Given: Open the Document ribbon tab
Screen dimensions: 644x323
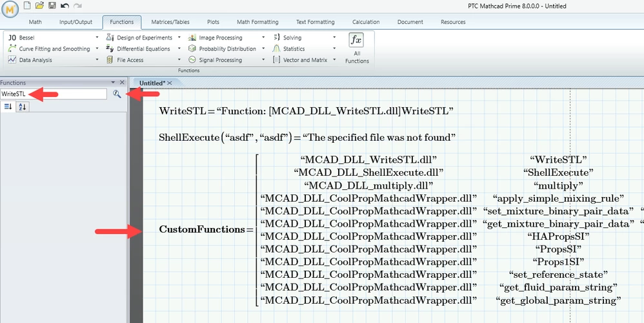Looking at the screenshot, I should click(x=410, y=22).
